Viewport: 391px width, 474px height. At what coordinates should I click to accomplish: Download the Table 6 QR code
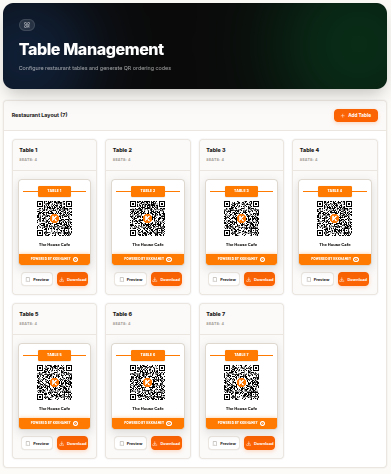point(166,443)
